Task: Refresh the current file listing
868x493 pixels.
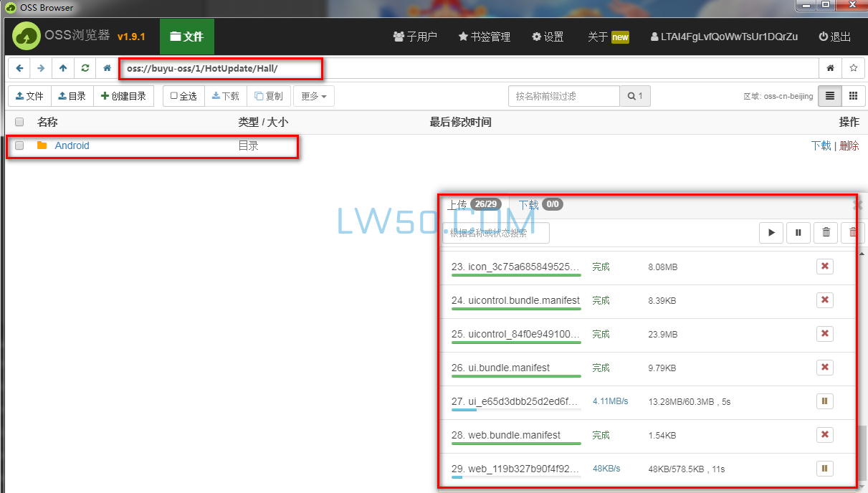Action: [85, 69]
